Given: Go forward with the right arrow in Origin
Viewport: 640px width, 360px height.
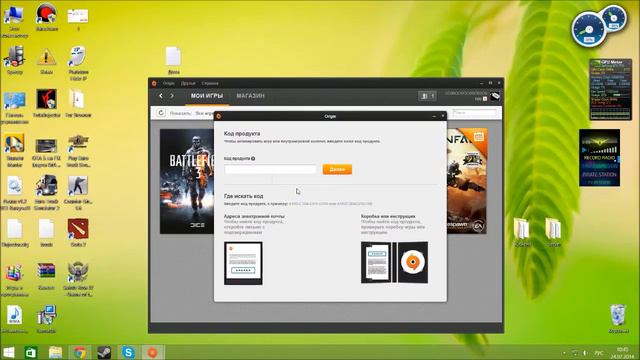Looking at the screenshot, I should pyautogui.click(x=172, y=96).
